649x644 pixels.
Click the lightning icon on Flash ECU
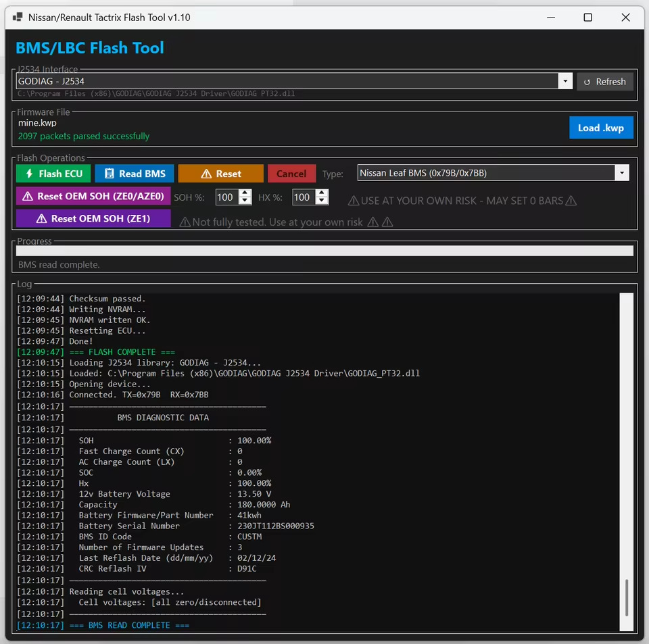tap(29, 173)
